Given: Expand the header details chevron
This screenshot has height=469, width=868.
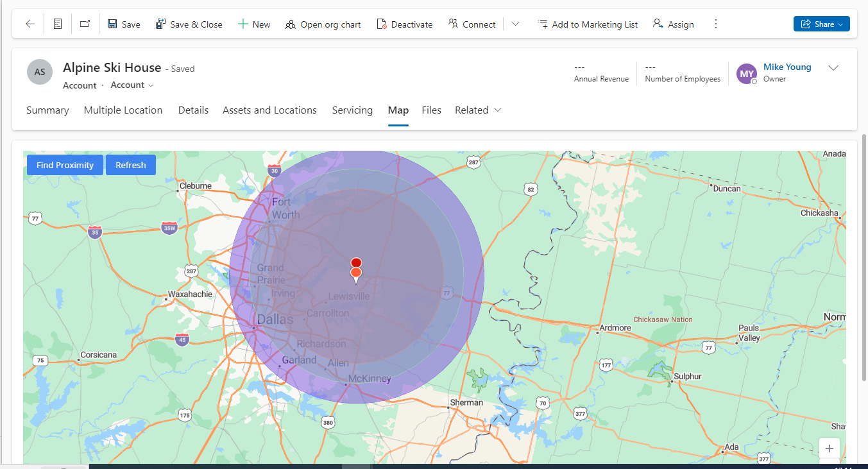Looking at the screenshot, I should pyautogui.click(x=833, y=68).
